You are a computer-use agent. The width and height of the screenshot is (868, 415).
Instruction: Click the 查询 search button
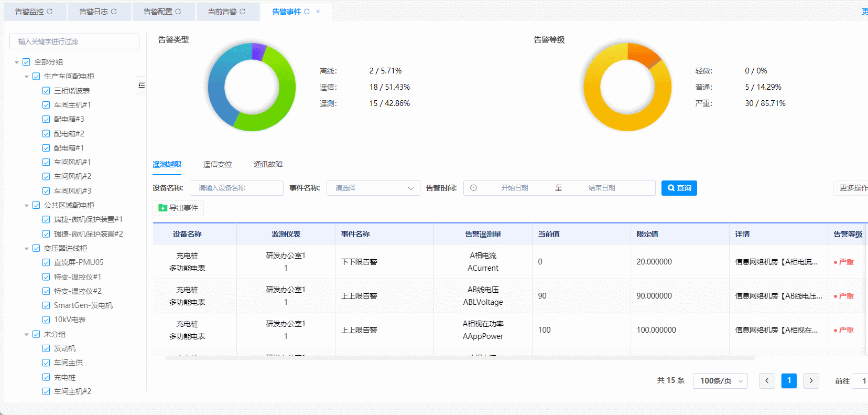tap(679, 188)
